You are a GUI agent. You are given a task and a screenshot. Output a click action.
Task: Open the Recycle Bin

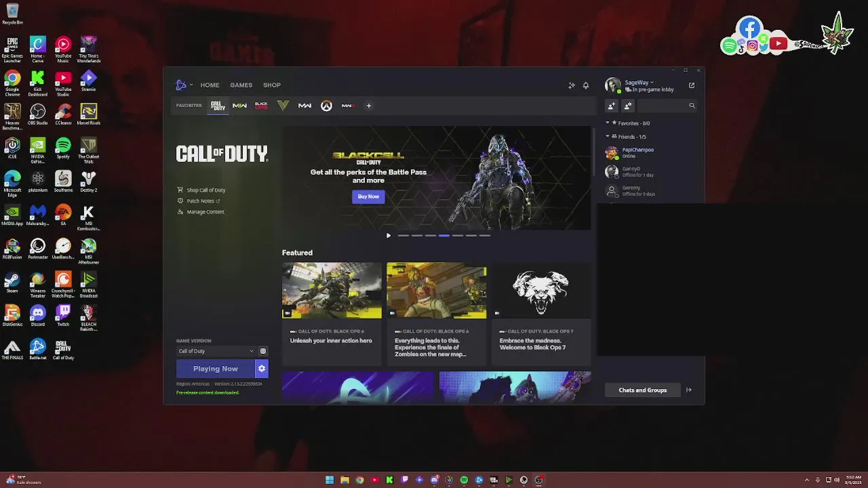[x=12, y=14]
